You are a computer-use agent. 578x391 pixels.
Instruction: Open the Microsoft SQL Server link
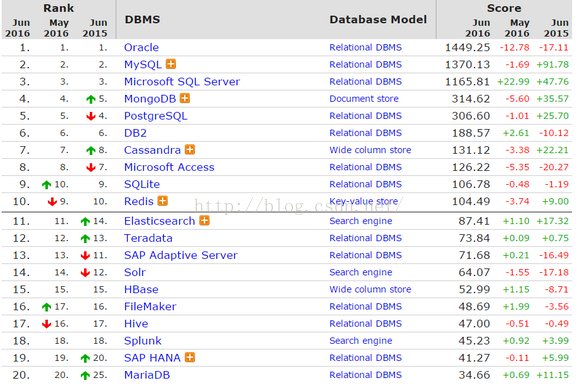pos(182,82)
